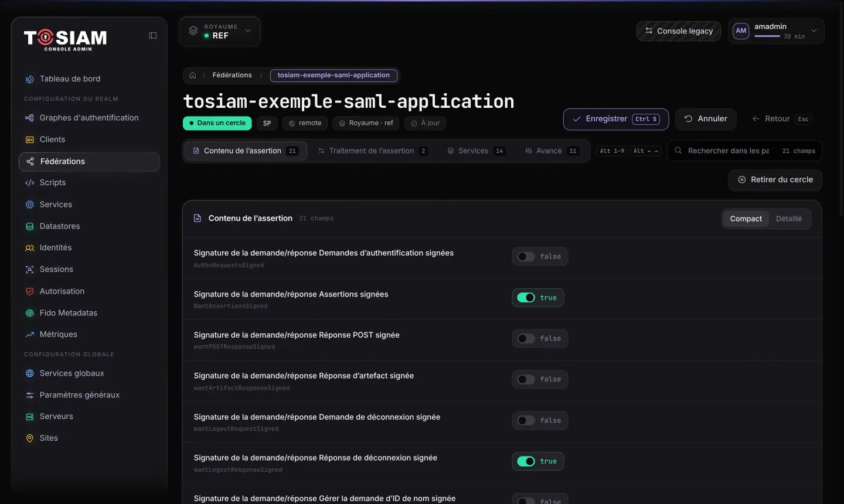Select the Contenu de l'assertion tab
The width and height of the screenshot is (844, 504).
(x=246, y=151)
